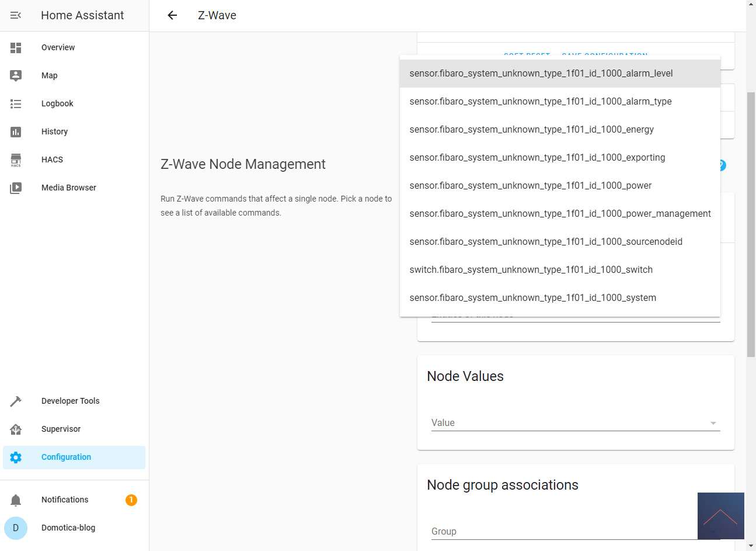
Task: Click the scroll-to-top arrow button
Action: pos(720,516)
